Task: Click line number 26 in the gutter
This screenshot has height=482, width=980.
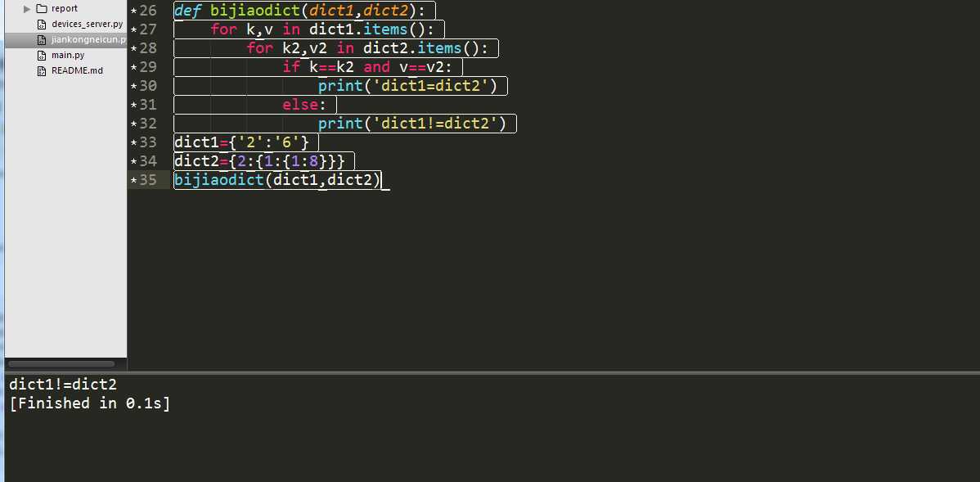Action: point(148,11)
